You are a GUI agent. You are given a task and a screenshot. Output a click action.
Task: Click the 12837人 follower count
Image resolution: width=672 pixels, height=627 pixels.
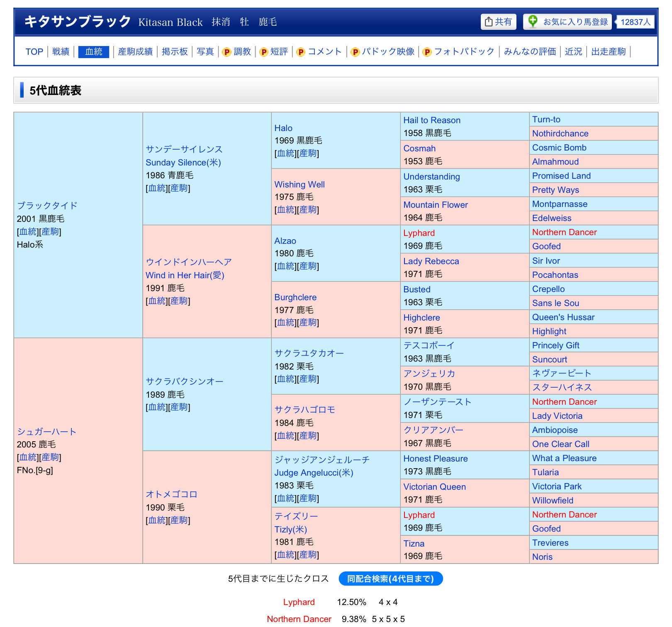(x=635, y=22)
